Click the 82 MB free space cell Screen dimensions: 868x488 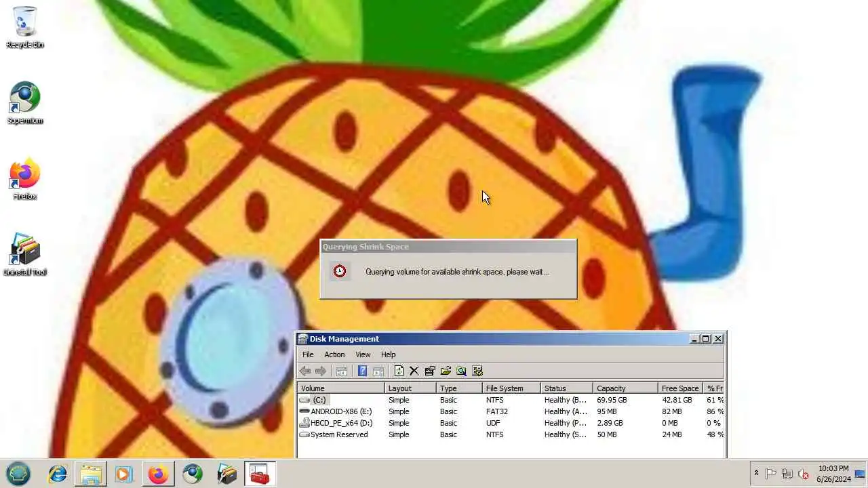[x=672, y=411]
